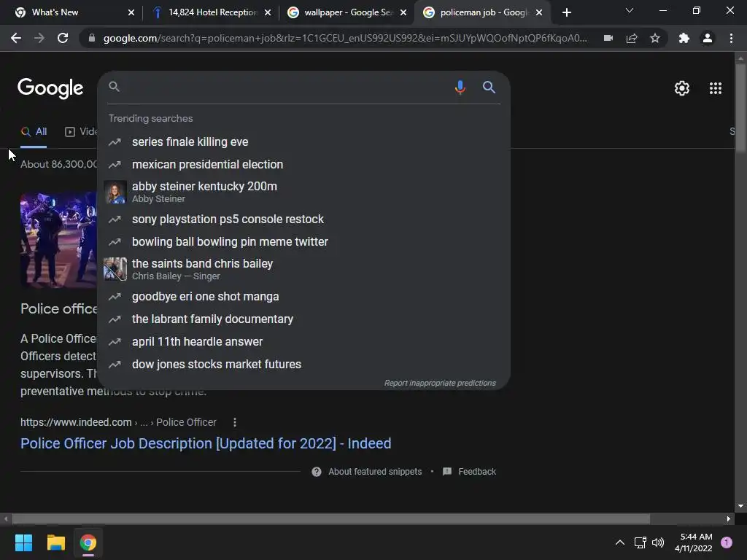
Task: Click the horizontal page scrollbar
Action: click(330, 518)
